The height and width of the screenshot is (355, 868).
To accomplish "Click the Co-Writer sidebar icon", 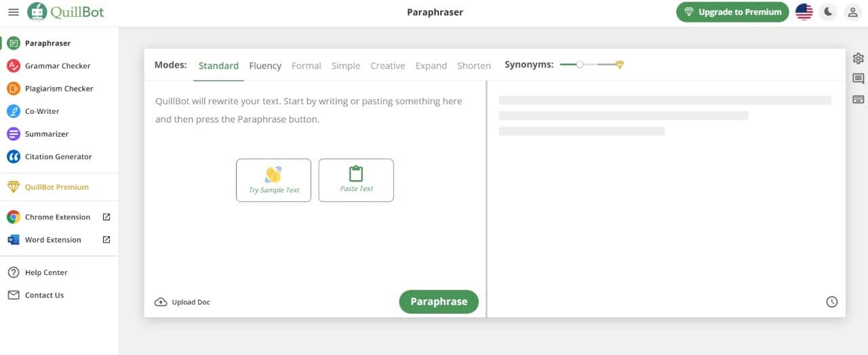I will (x=14, y=111).
